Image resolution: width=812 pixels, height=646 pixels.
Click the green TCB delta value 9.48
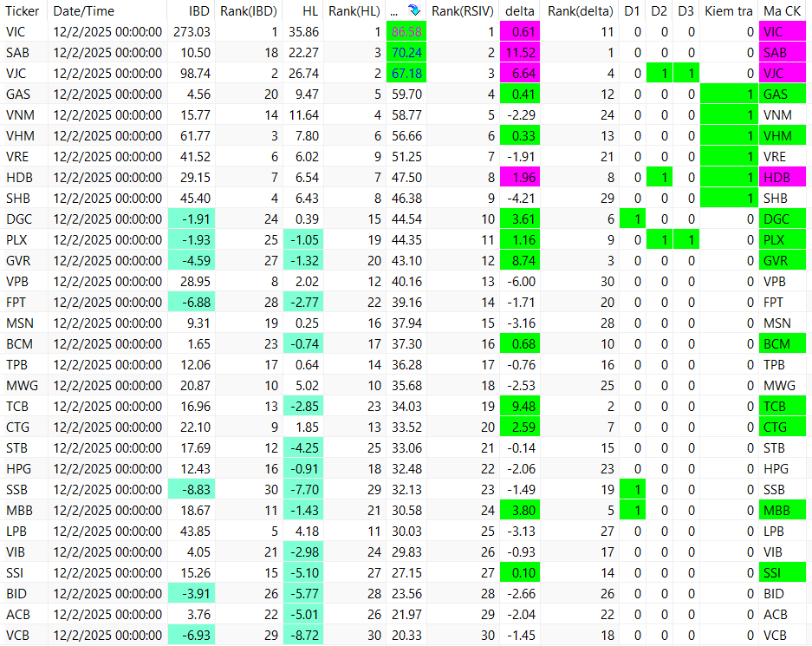pyautogui.click(x=520, y=406)
